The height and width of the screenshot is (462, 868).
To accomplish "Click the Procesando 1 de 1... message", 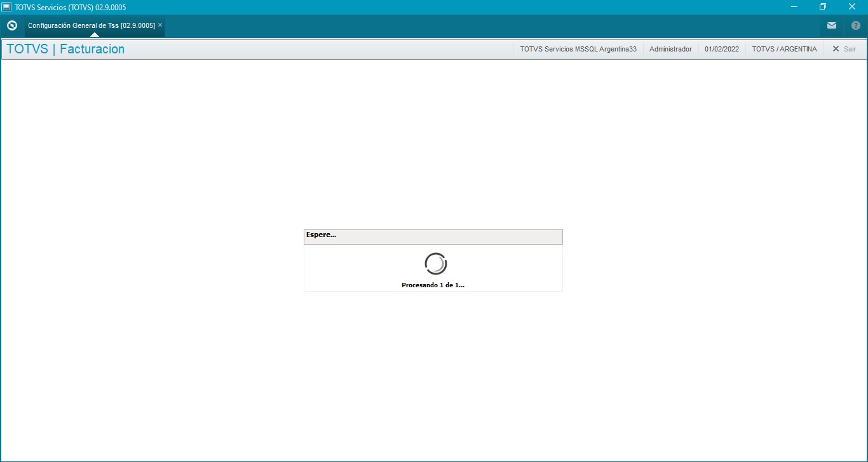I will [433, 285].
